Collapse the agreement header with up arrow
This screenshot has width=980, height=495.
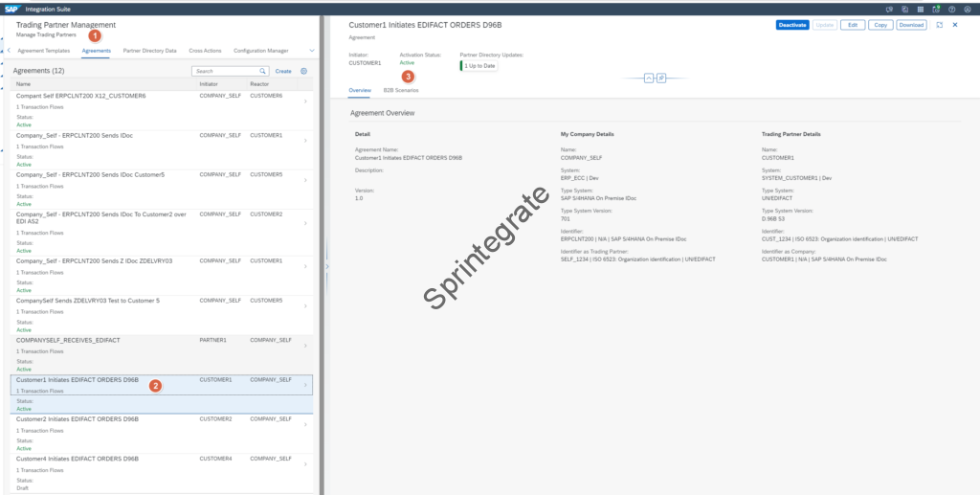(649, 78)
